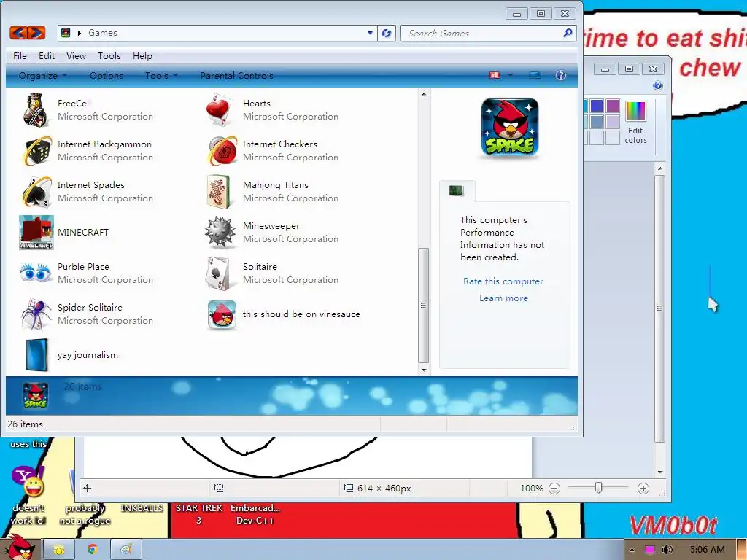
Task: Open the Help menu
Action: tap(142, 55)
